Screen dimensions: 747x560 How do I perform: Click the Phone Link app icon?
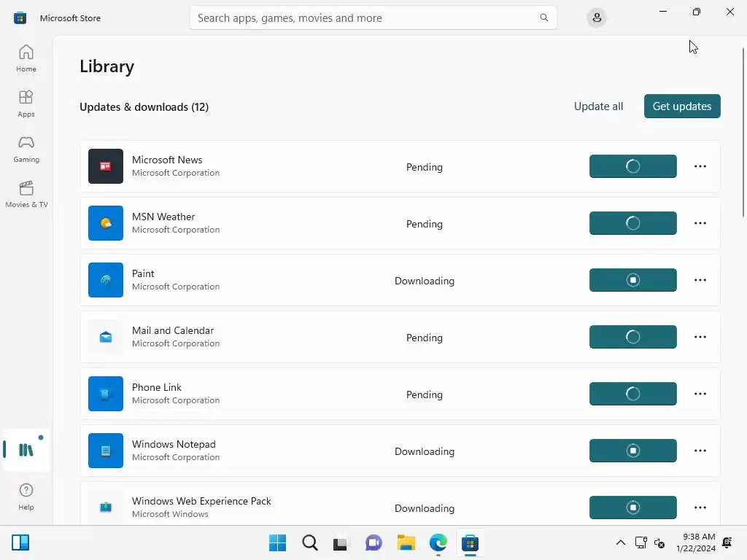click(106, 394)
